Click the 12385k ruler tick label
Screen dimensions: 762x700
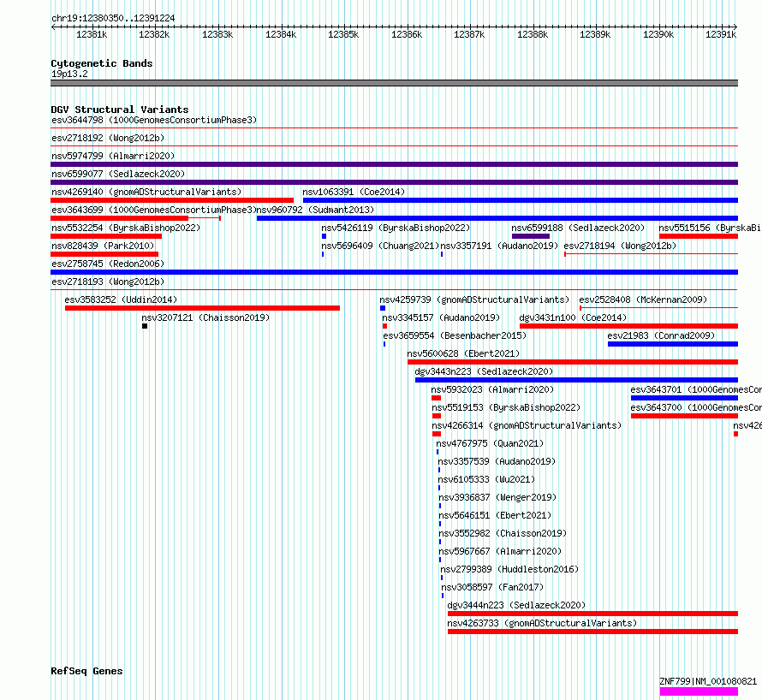[x=343, y=34]
